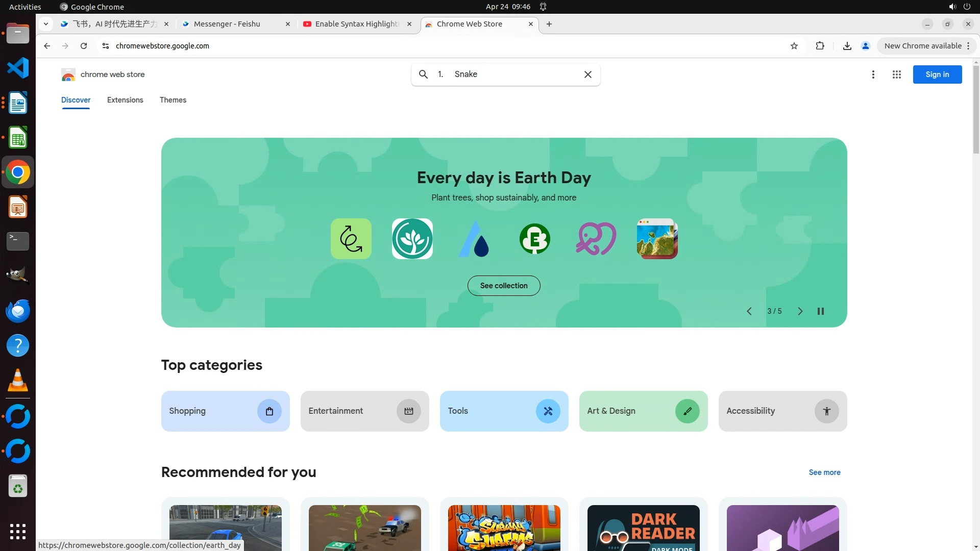Viewport: 980px width, 551px height.
Task: Open the Art & Design category
Action: 643,411
